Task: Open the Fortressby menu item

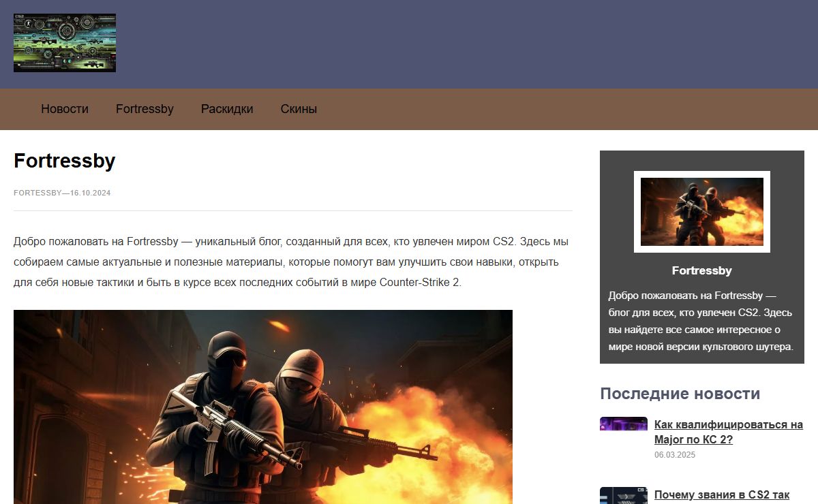Action: (145, 109)
